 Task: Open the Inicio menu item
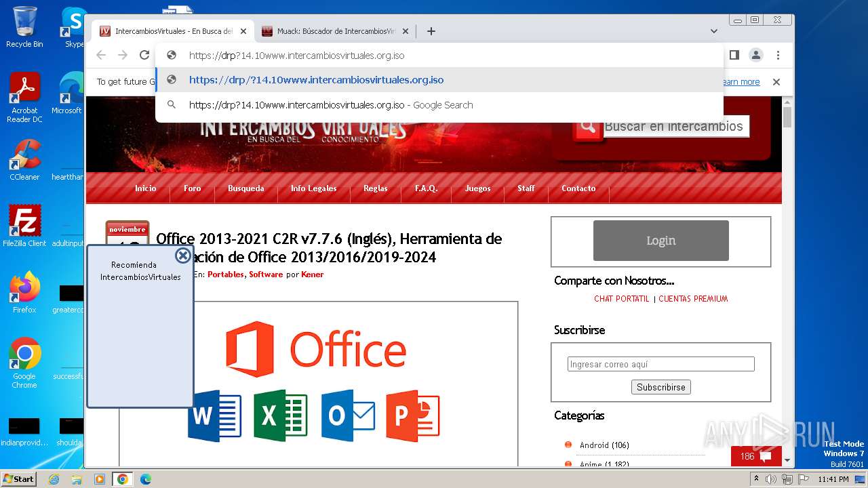pos(146,188)
